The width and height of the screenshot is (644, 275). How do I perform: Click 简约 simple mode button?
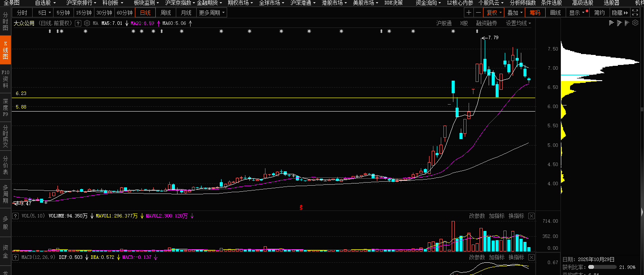(599, 13)
